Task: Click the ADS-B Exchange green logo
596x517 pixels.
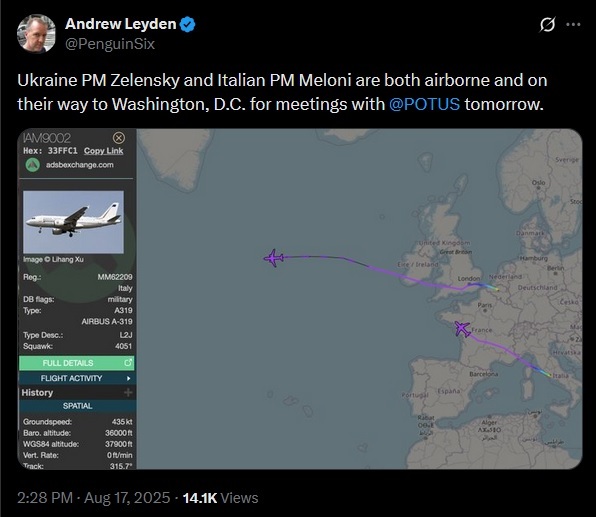Action: coord(33,165)
